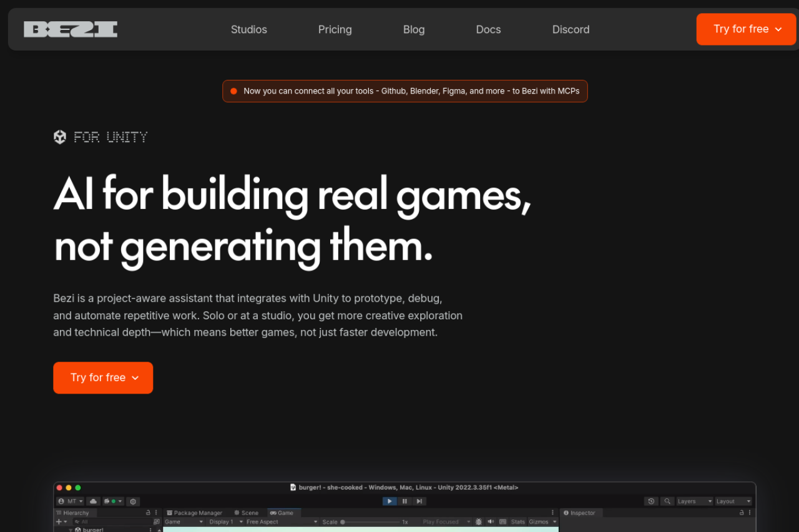
Task: Click the Unity toolbar search magnifier icon
Action: tap(667, 501)
